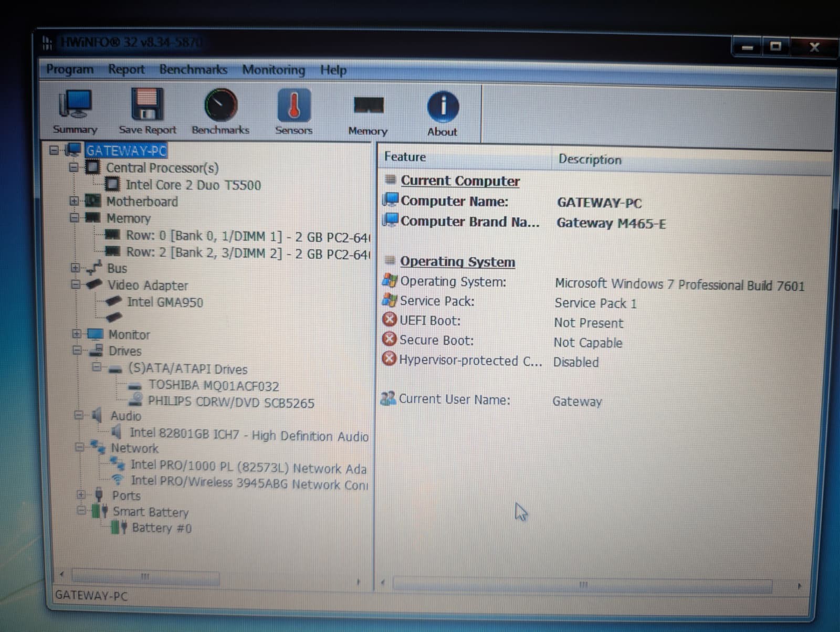Viewport: 840px width, 632px height.
Task: Collapse the (S)ATA/ATAPI Drives node
Action: 97,367
